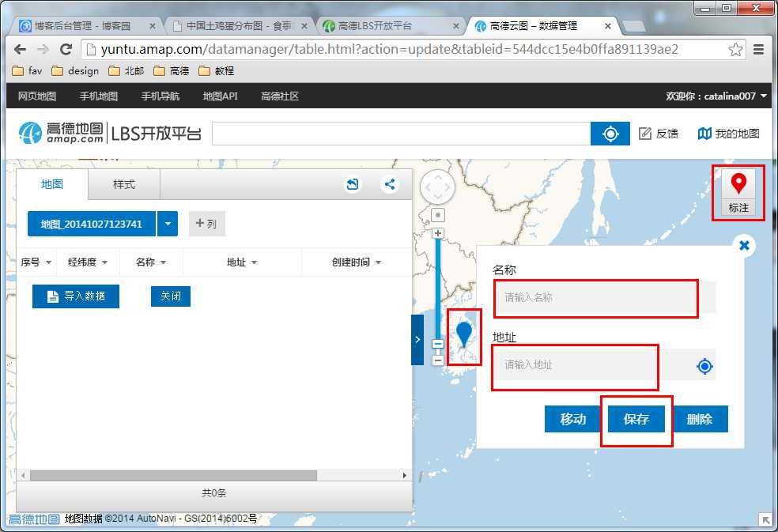Click the map center dot button

click(438, 215)
